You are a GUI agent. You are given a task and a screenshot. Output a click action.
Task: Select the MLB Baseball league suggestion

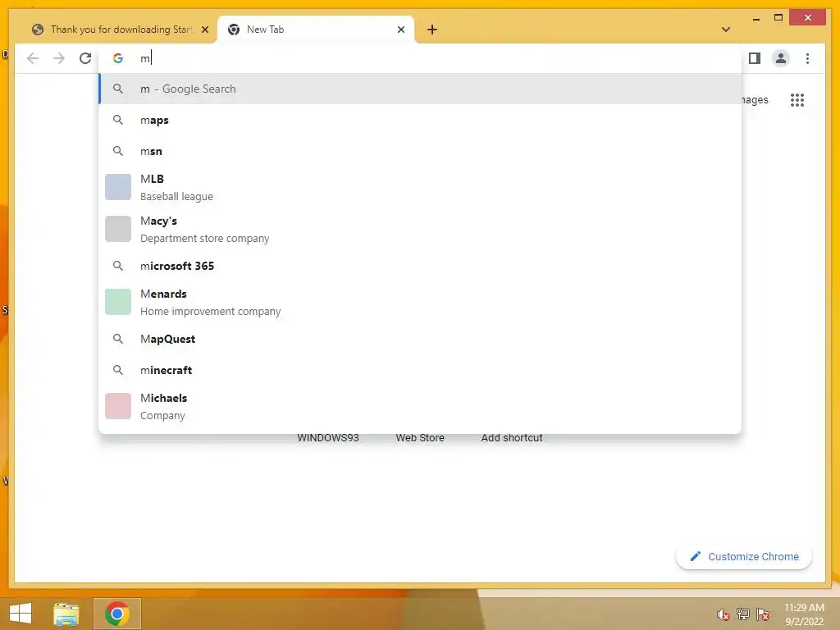coord(421,187)
